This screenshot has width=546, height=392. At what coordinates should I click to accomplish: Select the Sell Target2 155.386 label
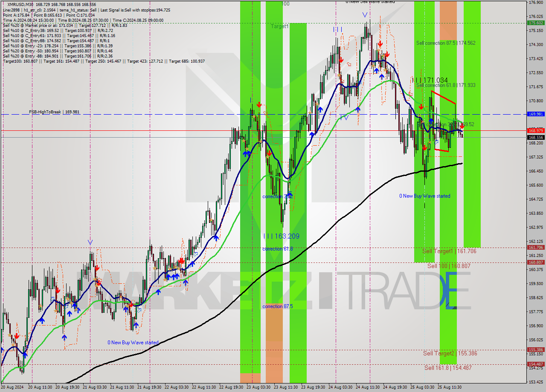[450, 353]
